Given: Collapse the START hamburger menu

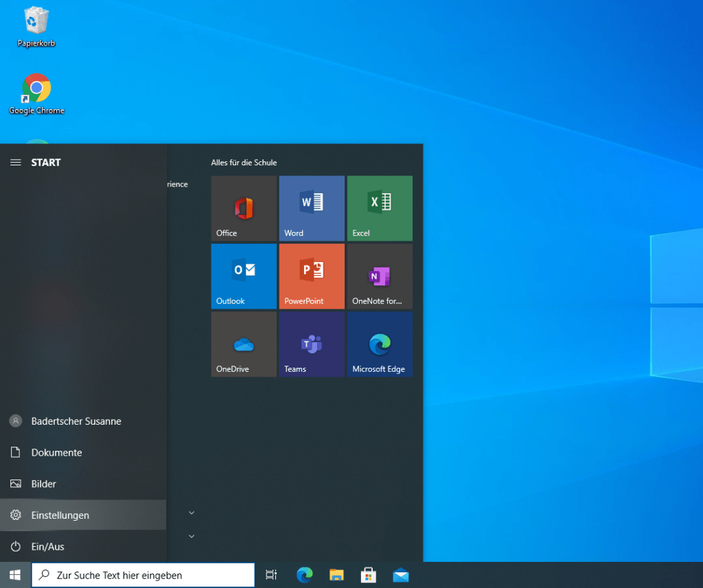Looking at the screenshot, I should 15,163.
